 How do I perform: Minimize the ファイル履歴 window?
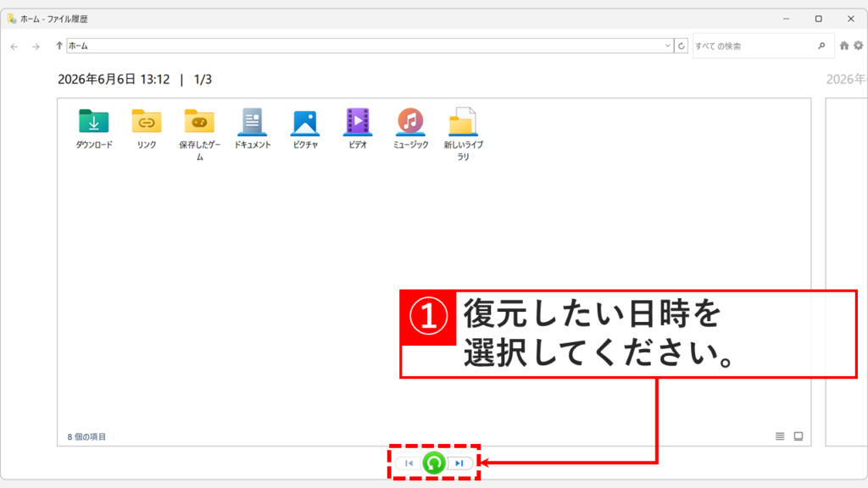point(786,19)
